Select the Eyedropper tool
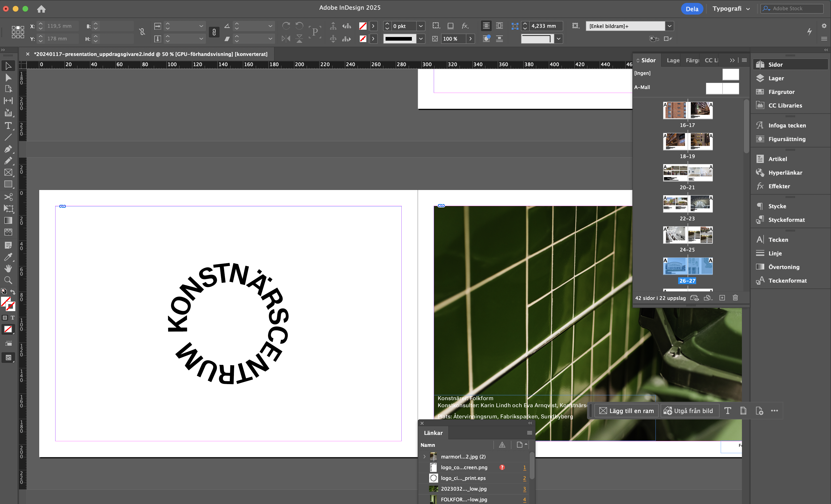 (8, 257)
